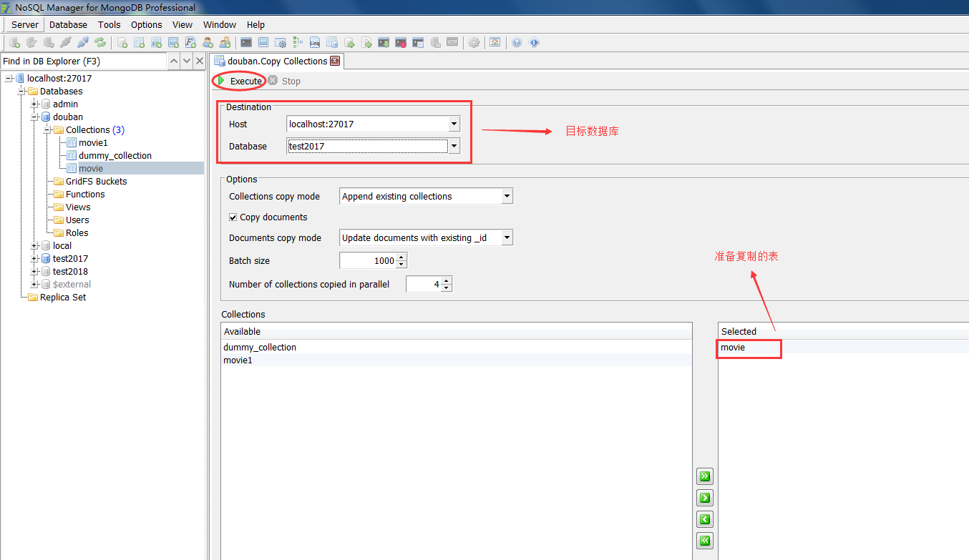Select the Refresh connection toolbar icon
Image resolution: width=969 pixels, height=560 pixels.
point(99,42)
